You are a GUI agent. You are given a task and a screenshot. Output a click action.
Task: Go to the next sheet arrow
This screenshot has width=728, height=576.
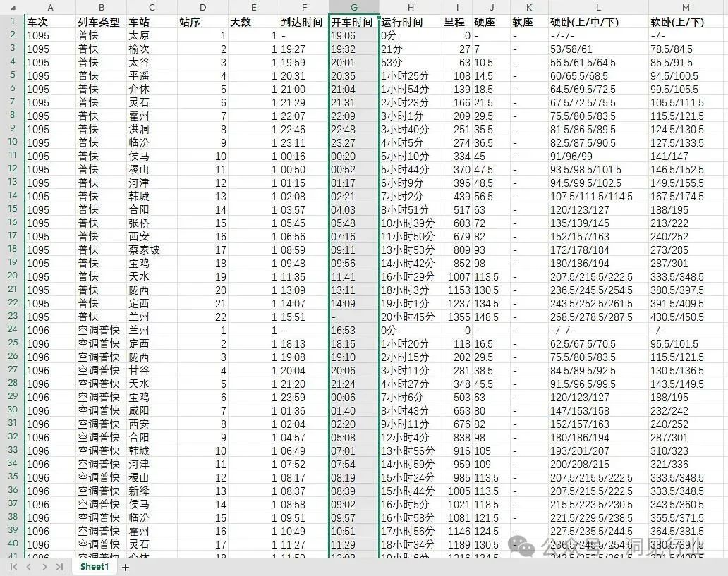(44, 567)
